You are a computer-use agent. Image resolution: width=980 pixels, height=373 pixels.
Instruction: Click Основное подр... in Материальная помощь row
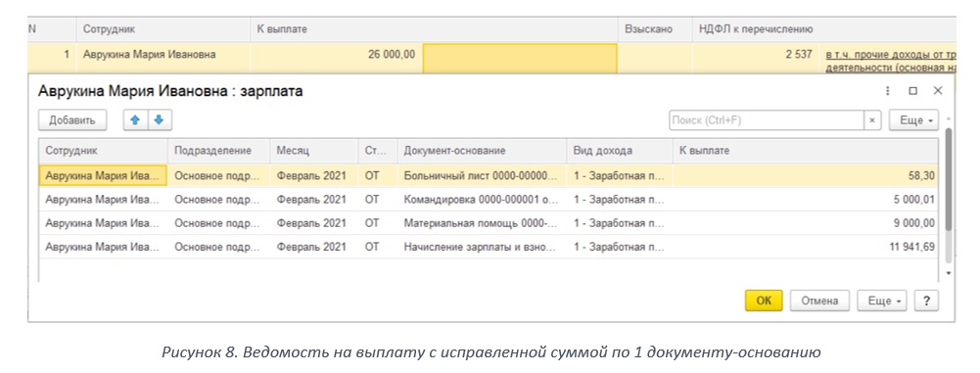tap(218, 223)
